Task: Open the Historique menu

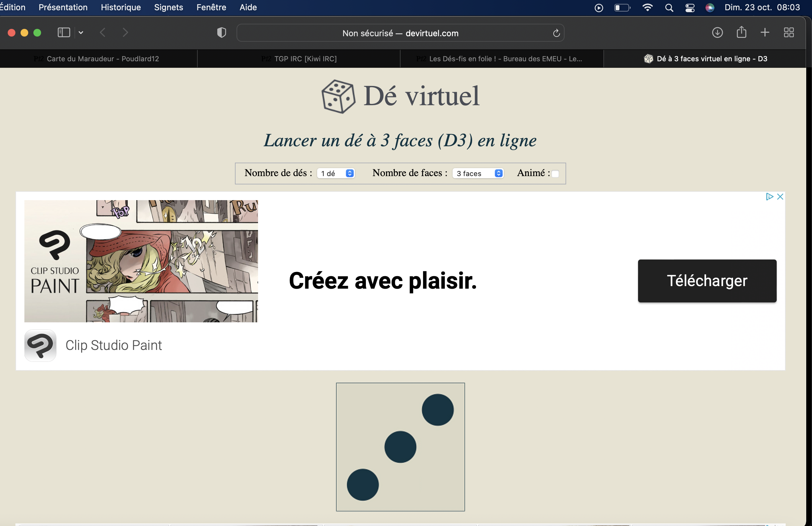Action: 121,7
